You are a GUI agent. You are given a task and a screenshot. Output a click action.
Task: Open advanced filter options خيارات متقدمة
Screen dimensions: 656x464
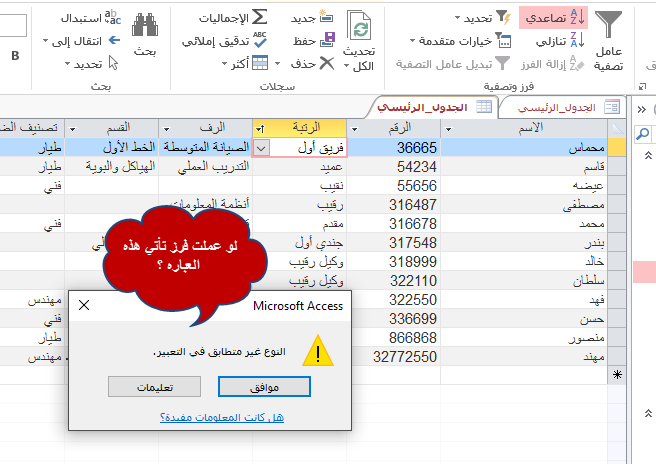pos(460,41)
